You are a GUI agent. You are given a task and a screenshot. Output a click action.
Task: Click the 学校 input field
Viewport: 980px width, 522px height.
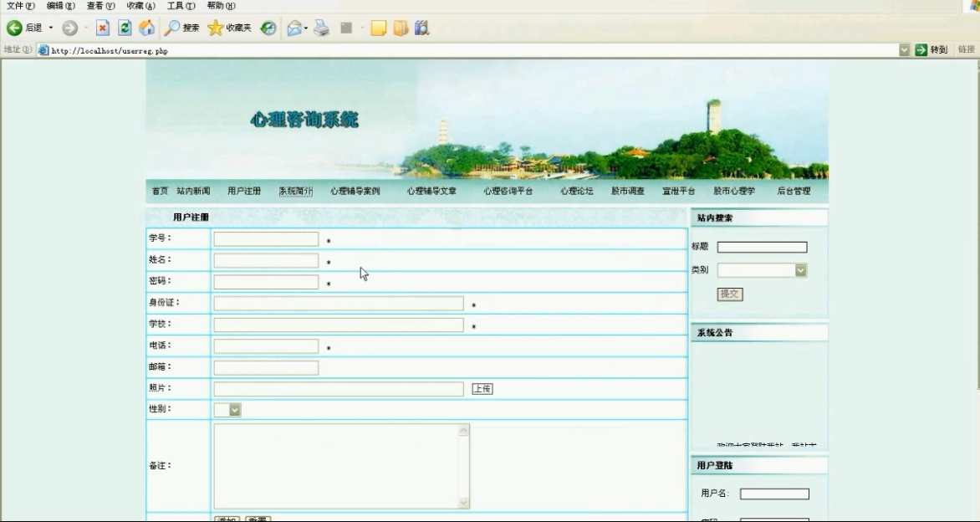point(339,325)
